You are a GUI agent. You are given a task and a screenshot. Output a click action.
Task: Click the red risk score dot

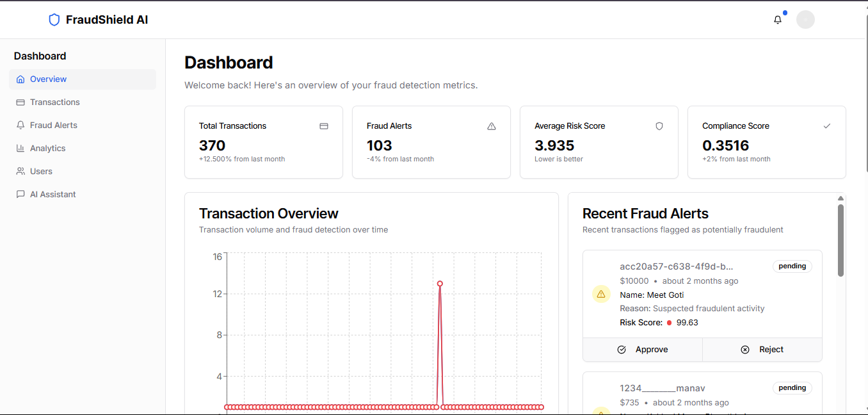(670, 323)
